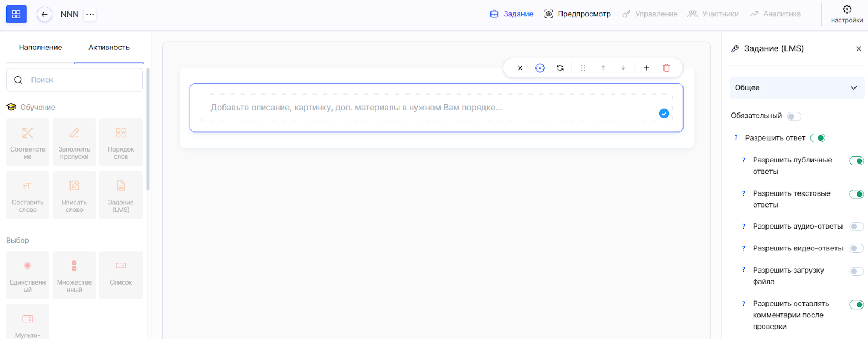This screenshot has width=868, height=339.
Task: Add the Заполнить пропуски activity
Action: 74,142
